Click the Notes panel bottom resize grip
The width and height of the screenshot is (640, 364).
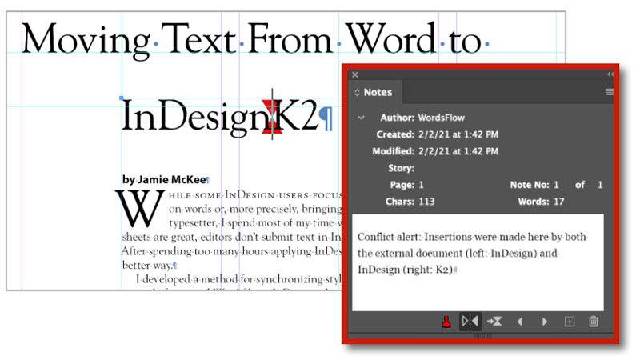pyautogui.click(x=483, y=336)
